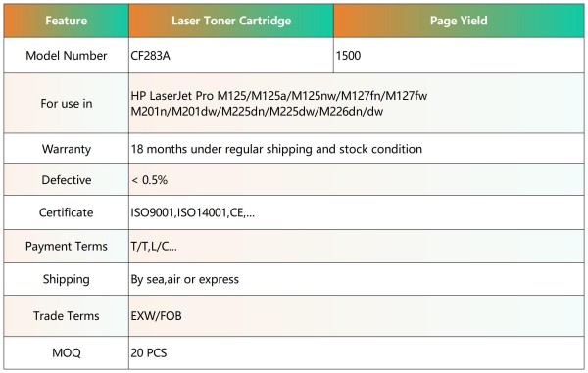
Task: Select the EXW/FOB trade terms value
Action: [156, 316]
